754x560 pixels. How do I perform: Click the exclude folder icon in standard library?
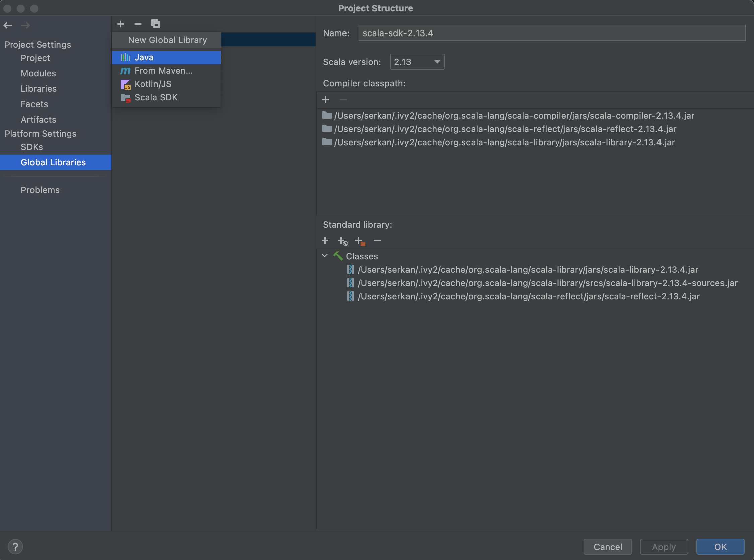tap(360, 241)
